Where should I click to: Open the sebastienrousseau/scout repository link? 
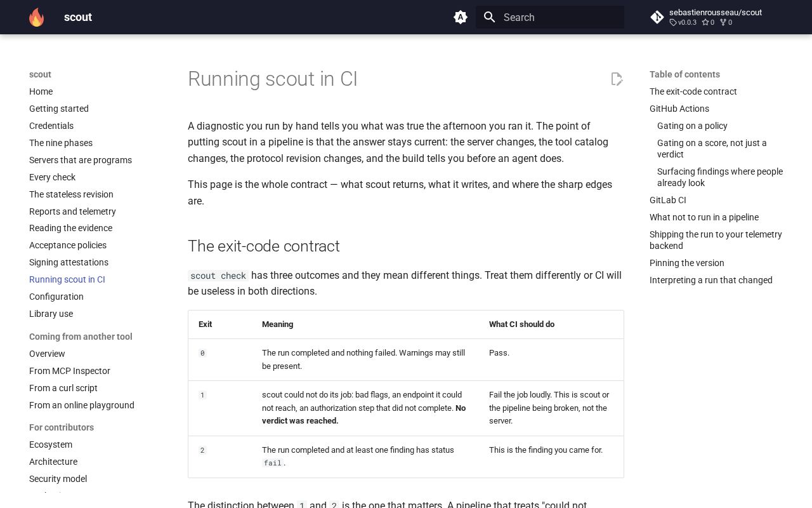pyautogui.click(x=716, y=12)
